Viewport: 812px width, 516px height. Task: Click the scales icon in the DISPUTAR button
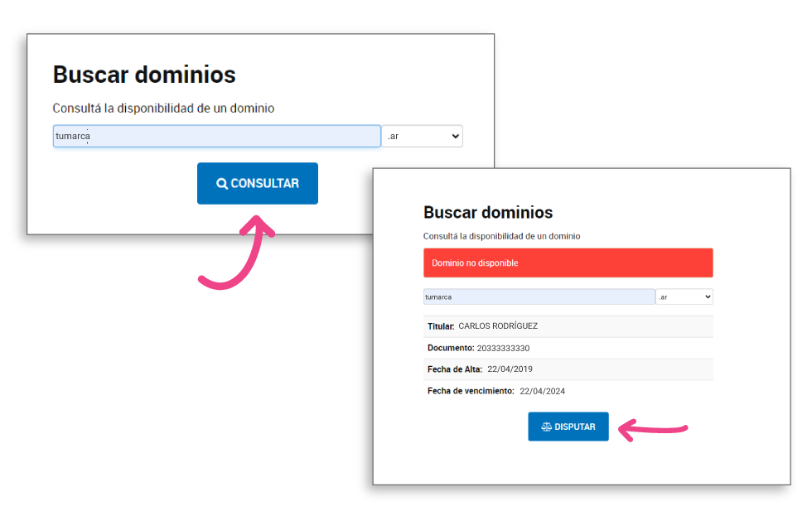click(546, 427)
